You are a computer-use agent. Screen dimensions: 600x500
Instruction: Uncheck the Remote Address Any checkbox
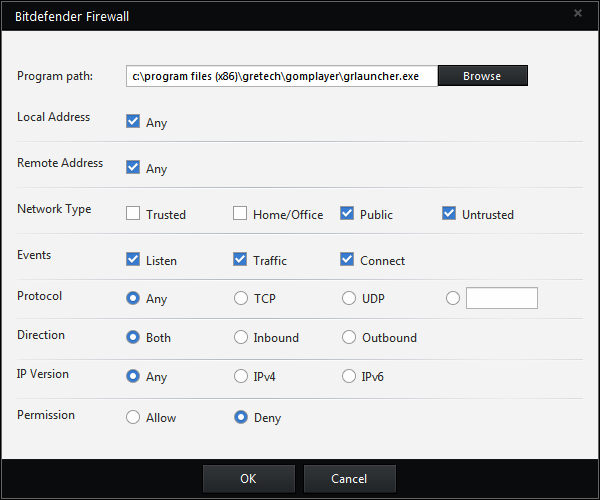(x=133, y=168)
